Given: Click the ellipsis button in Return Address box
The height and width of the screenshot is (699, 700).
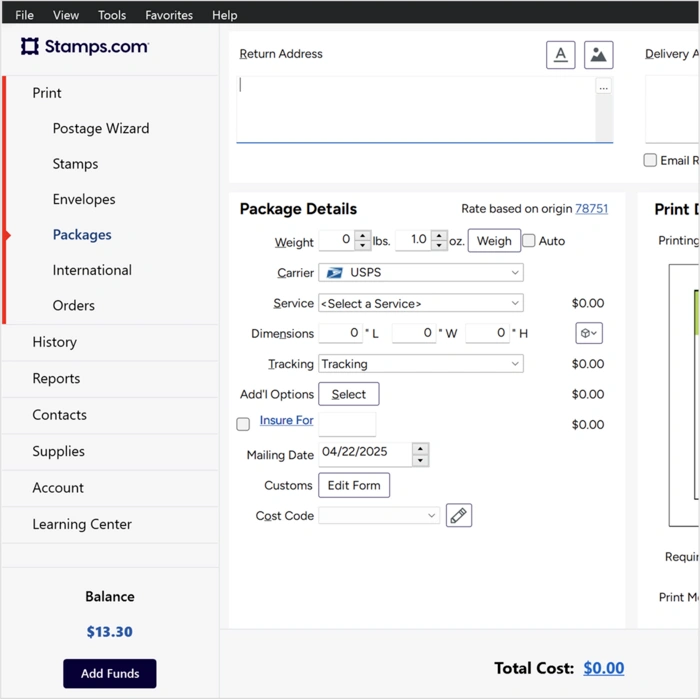Looking at the screenshot, I should pos(603,88).
